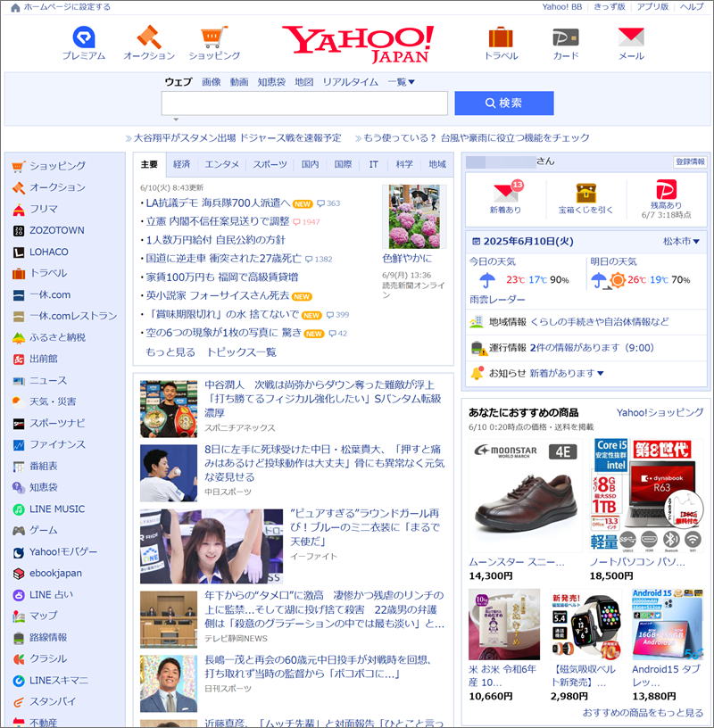
Task: Click the もっと見る link under news
Action: [170, 352]
